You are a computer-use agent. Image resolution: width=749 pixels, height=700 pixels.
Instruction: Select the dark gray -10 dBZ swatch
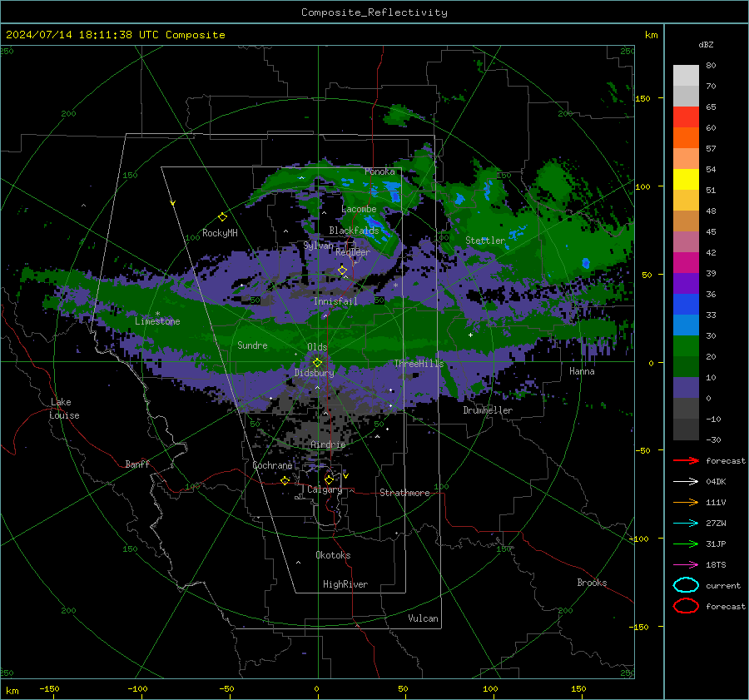pos(686,429)
